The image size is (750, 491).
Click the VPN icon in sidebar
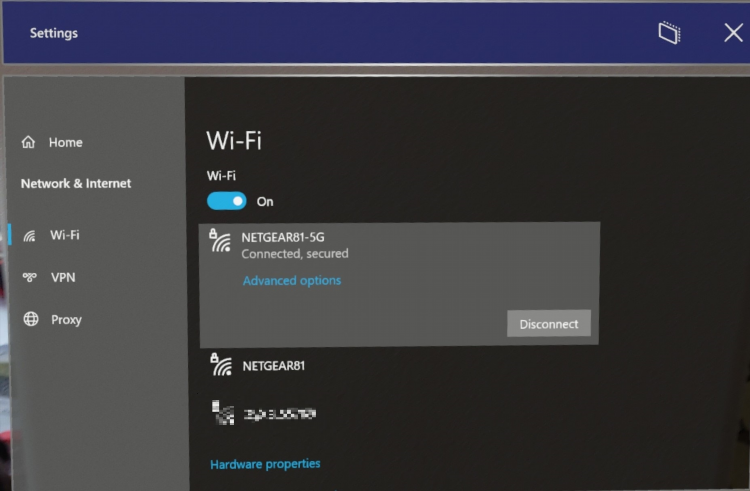pyautogui.click(x=30, y=277)
